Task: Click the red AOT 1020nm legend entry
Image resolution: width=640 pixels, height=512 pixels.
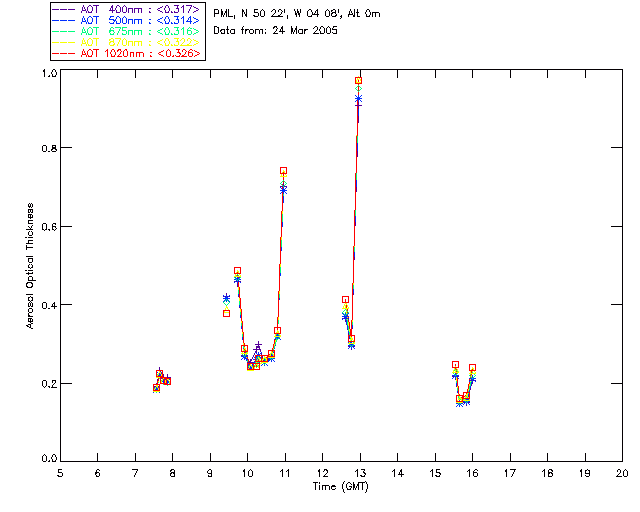Action: pyautogui.click(x=127, y=53)
